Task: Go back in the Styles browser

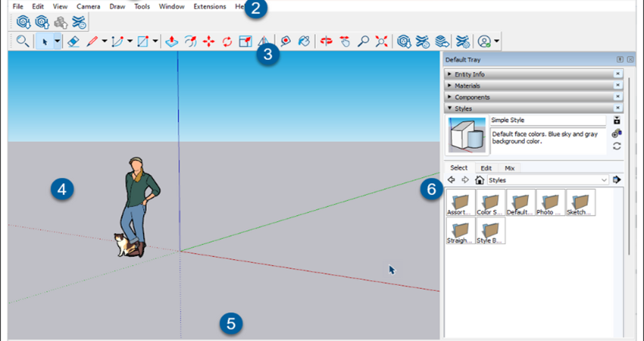Action: 452,180
